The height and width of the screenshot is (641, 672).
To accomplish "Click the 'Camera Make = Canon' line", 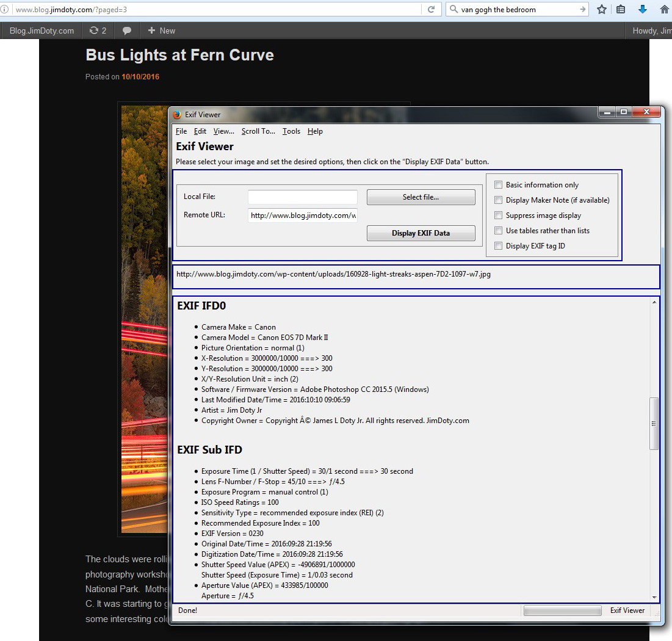I will pyautogui.click(x=239, y=327).
